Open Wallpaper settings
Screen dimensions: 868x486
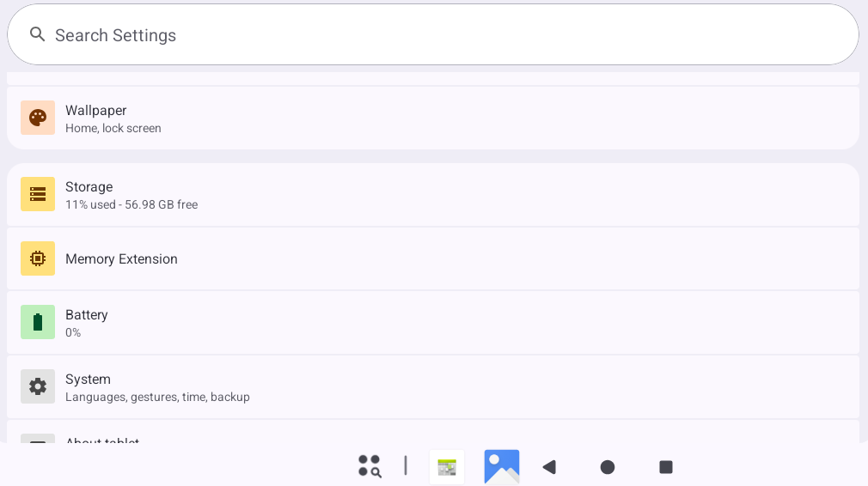433,118
